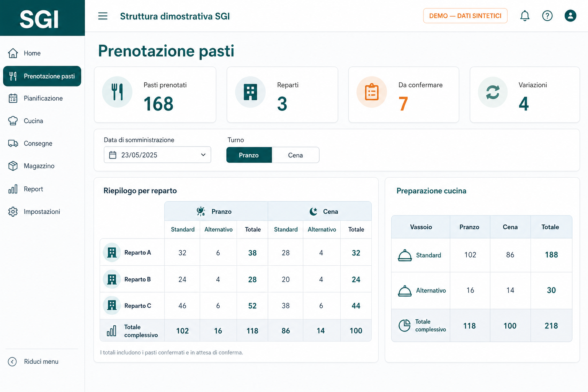Click the Da confermare value 7
588x392 pixels.
coord(403,104)
